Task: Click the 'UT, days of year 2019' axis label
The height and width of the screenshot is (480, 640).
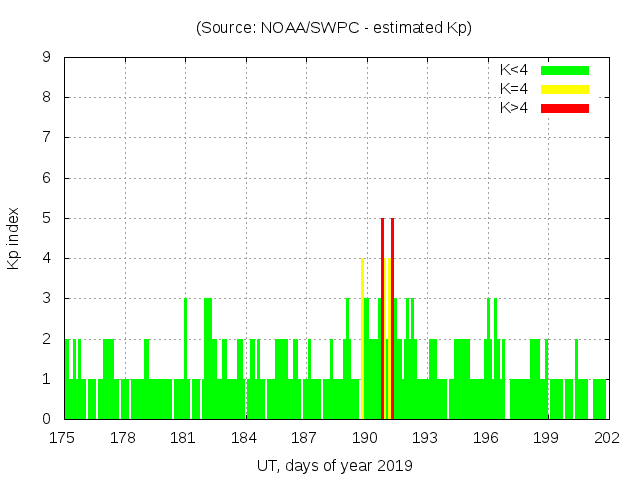Action: pyautogui.click(x=334, y=465)
